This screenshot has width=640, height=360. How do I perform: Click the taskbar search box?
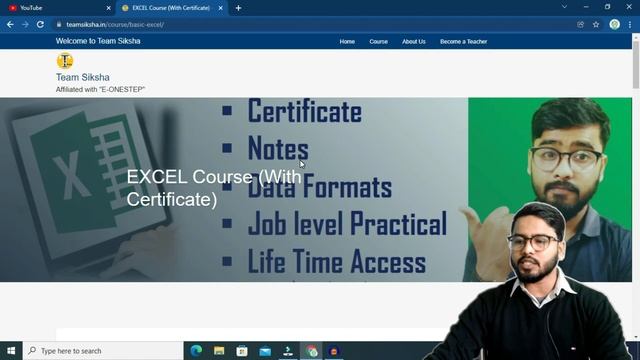coord(103,351)
